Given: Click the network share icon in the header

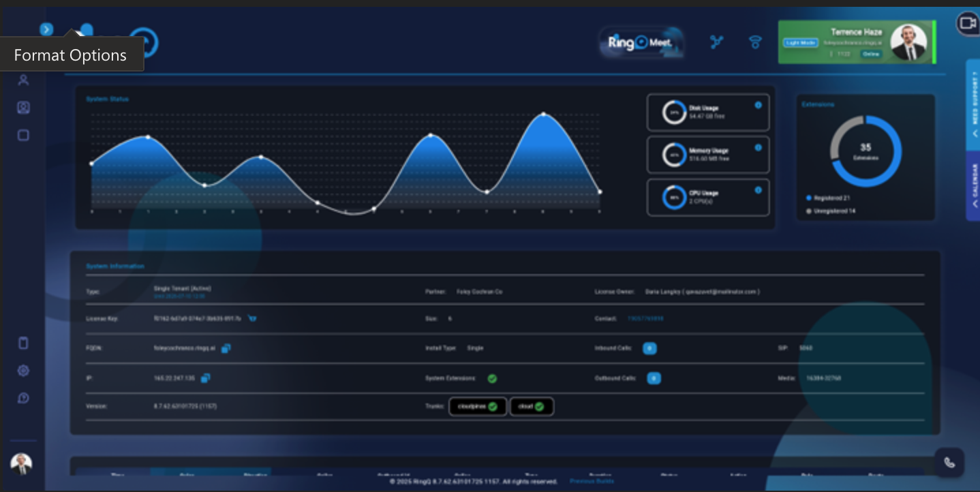Looking at the screenshot, I should pyautogui.click(x=716, y=42).
